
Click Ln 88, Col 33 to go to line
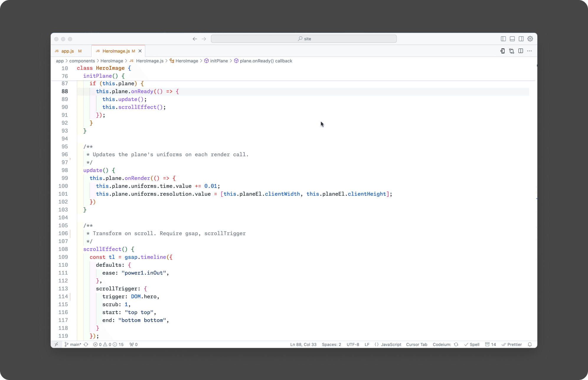click(303, 344)
